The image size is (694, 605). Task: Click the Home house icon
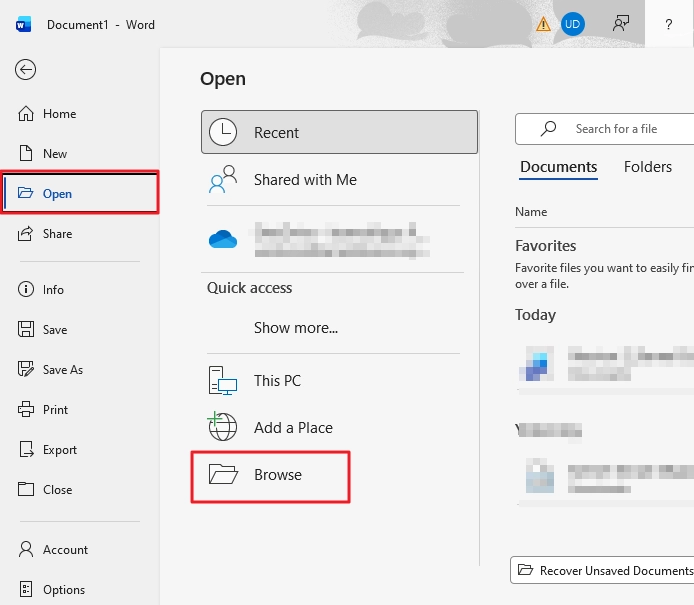click(26, 114)
